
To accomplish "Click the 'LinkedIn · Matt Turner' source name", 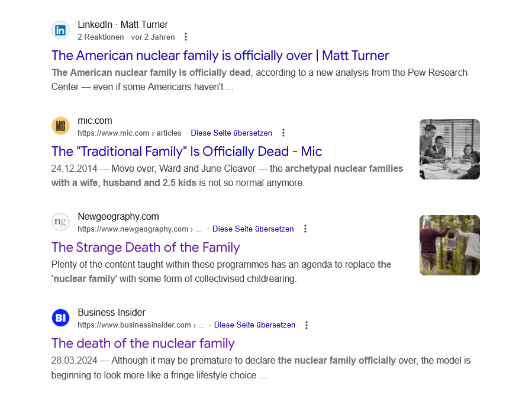I will 123,24.
